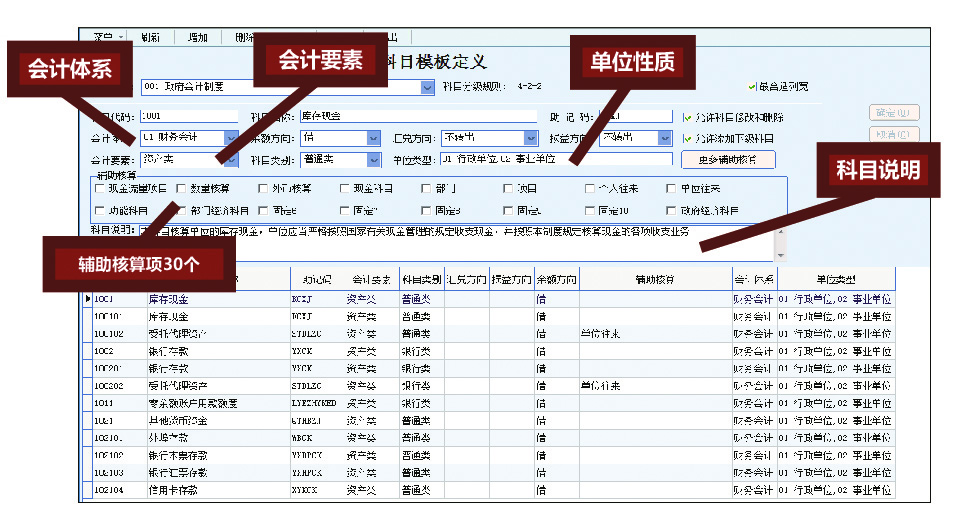Click the row pointer arrow beside 1001
Viewport: 953px width, 530px height.
point(88,299)
